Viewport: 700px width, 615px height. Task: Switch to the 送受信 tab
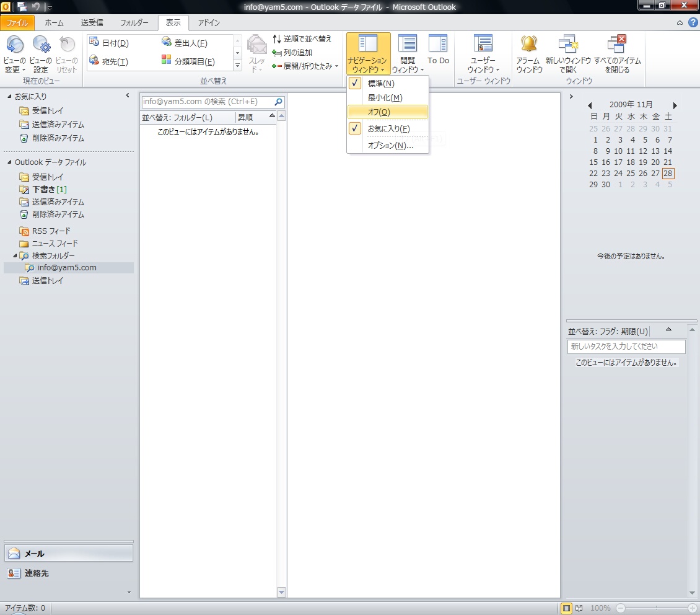point(92,23)
